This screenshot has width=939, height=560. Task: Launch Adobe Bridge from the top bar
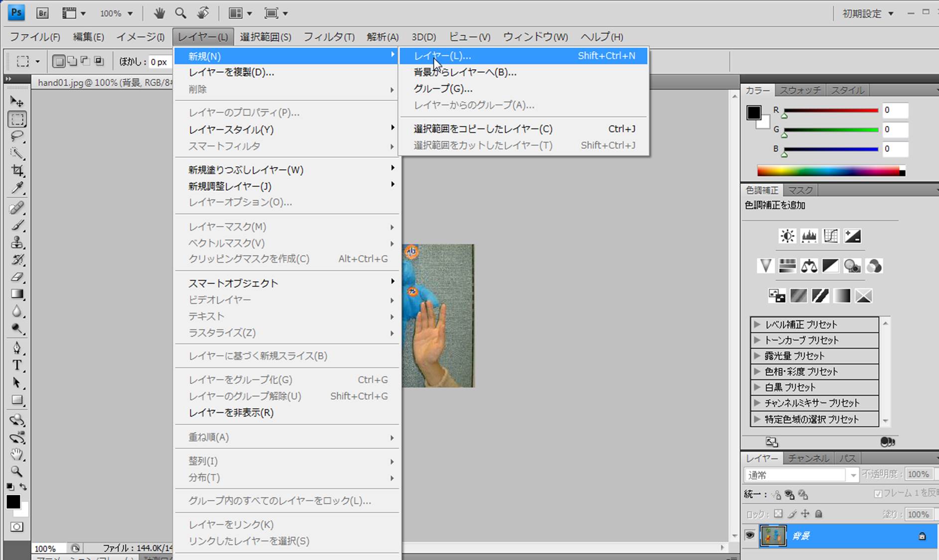(42, 13)
